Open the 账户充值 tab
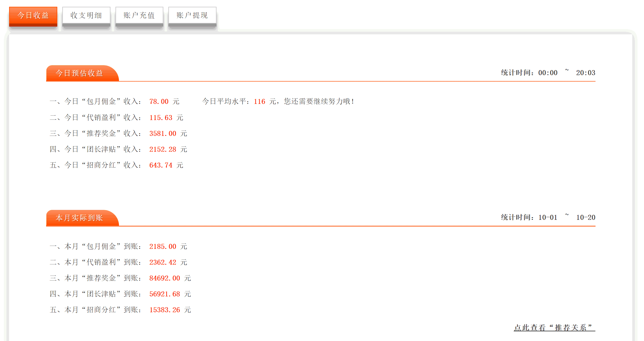644x341 pixels. coord(139,16)
